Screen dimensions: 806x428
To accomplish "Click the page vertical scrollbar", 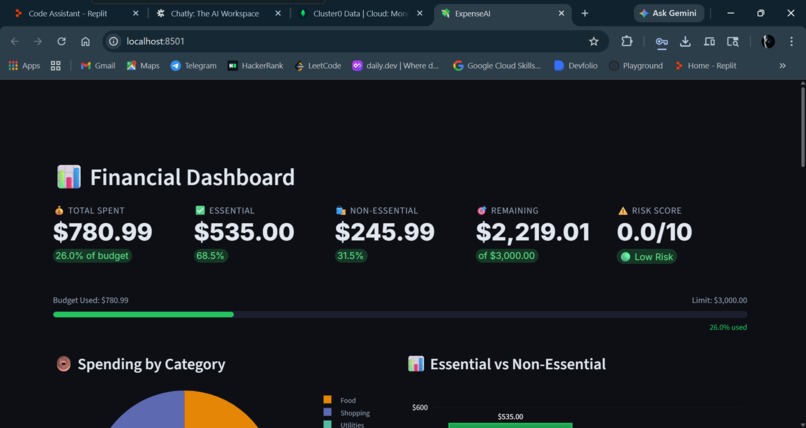I will 803,126.
